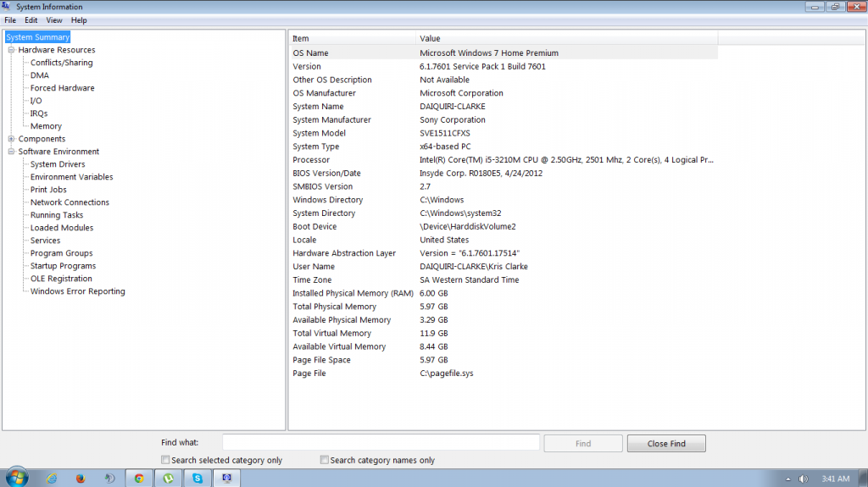Open the View menu
868x487 pixels.
coord(54,20)
